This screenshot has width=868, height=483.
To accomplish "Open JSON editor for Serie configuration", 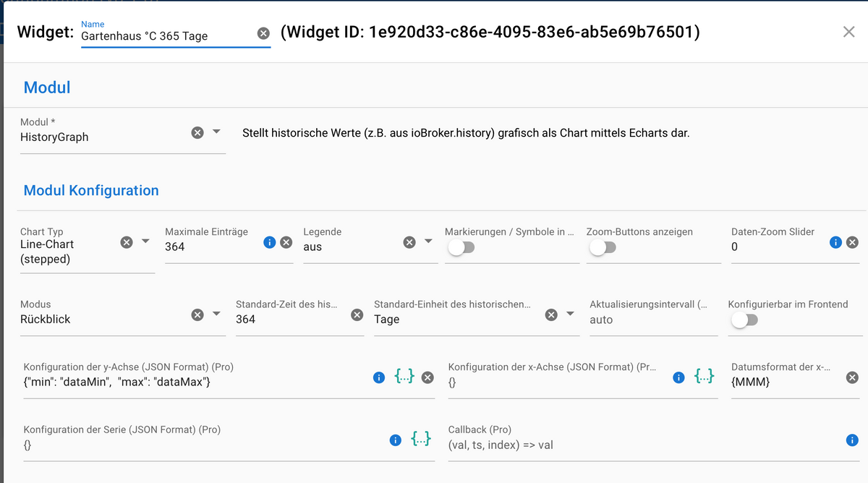I will pos(421,439).
